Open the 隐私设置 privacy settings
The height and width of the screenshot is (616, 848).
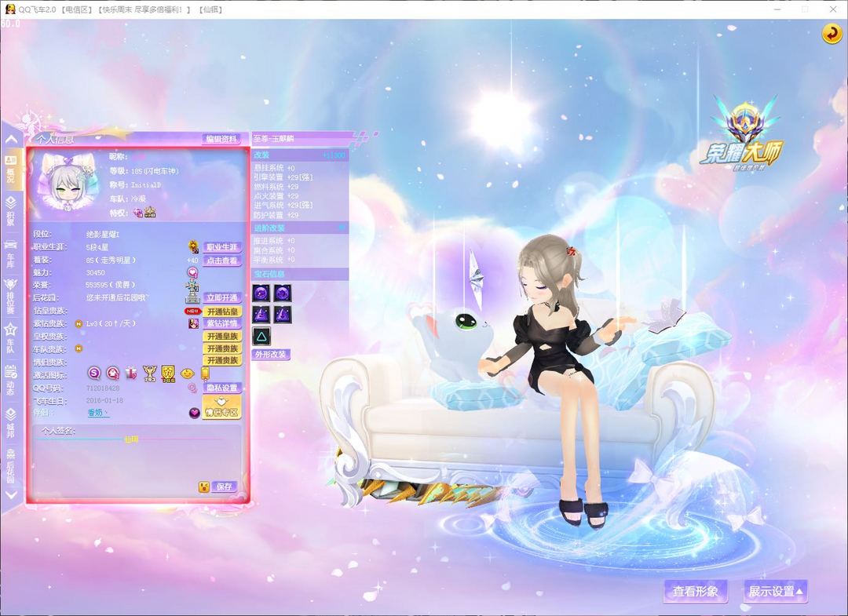tap(221, 388)
